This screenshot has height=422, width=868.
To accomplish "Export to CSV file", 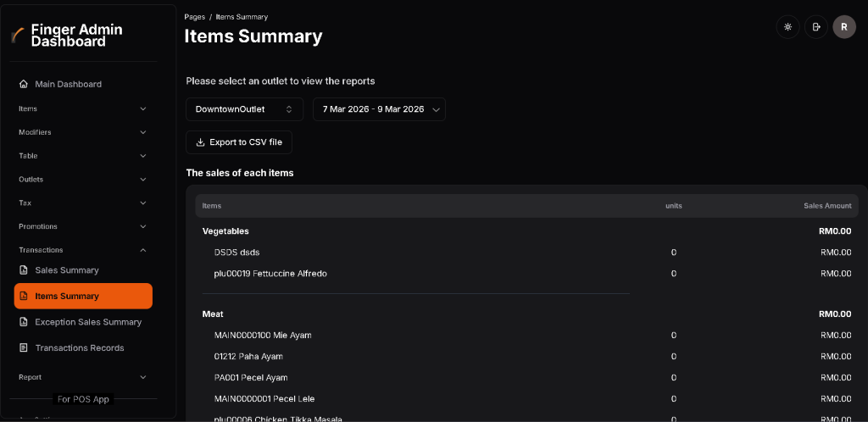I will coord(239,142).
